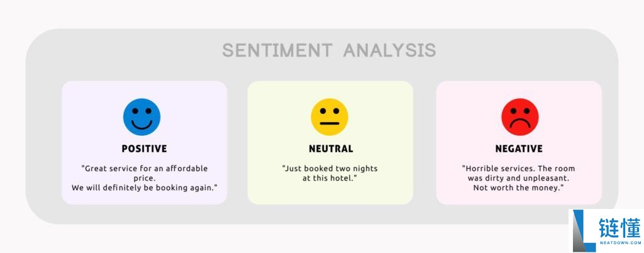The height and width of the screenshot is (253, 644).
Task: Click "We will definitely be booking again" line
Action: 144,188
